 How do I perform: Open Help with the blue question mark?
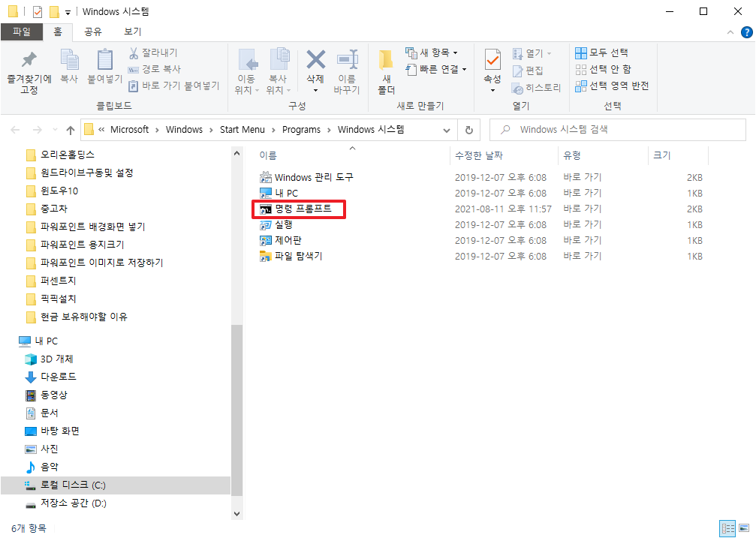[x=747, y=32]
